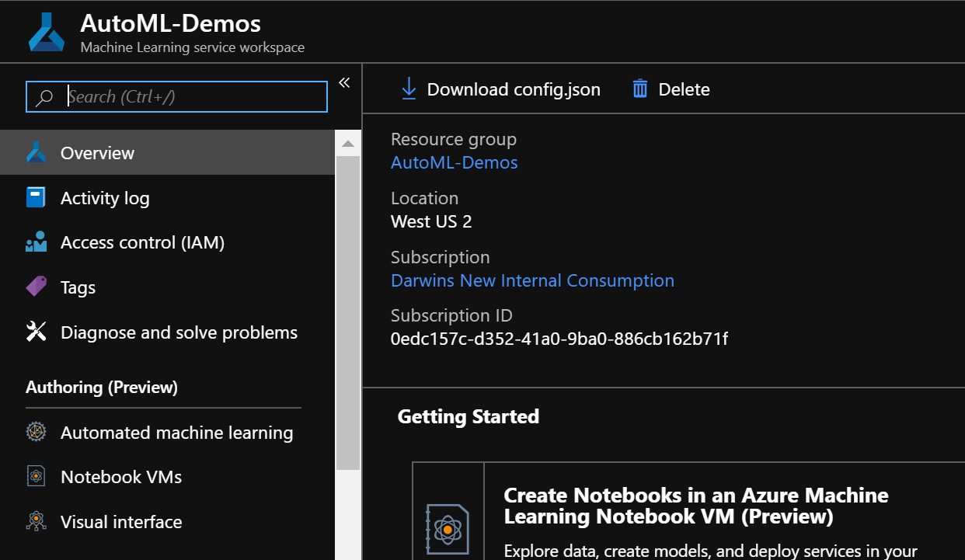Click the Machine Learning service workspace subtitle

193,47
